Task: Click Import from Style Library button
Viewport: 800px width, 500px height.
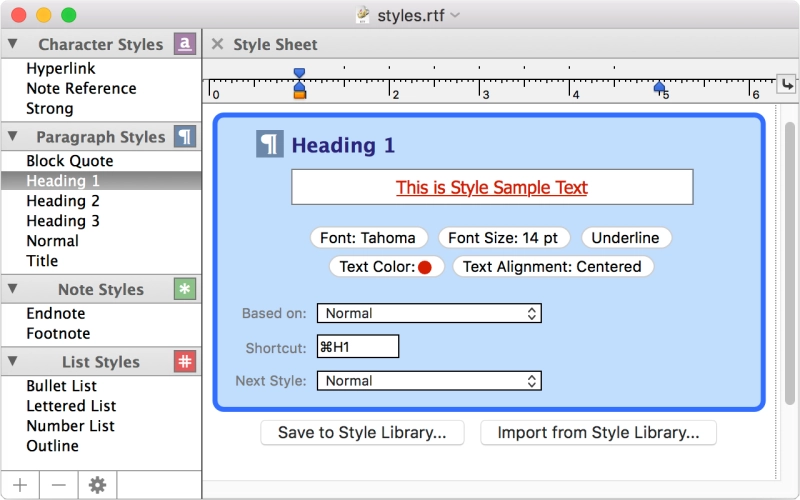Action: pos(598,433)
